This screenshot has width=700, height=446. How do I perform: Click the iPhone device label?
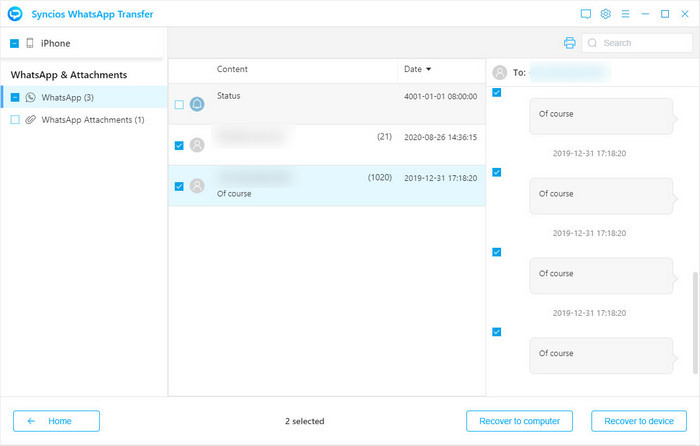click(x=55, y=43)
